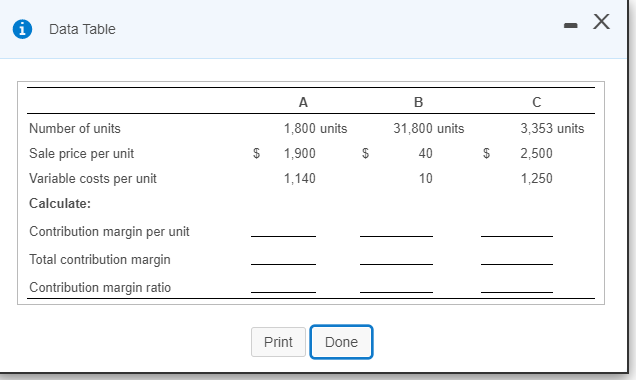The image size is (636, 380).
Task: Click the 31,800 units value
Action: point(429,129)
